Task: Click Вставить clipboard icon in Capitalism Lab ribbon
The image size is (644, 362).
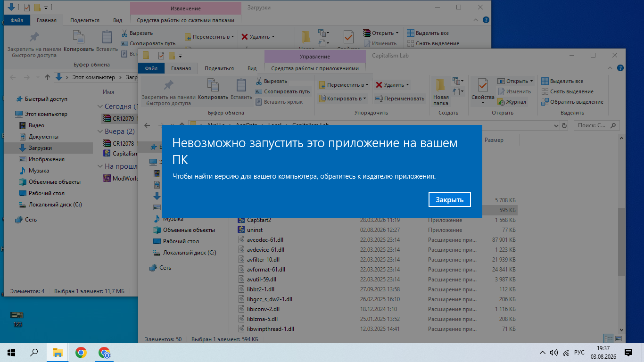Action: point(241,88)
